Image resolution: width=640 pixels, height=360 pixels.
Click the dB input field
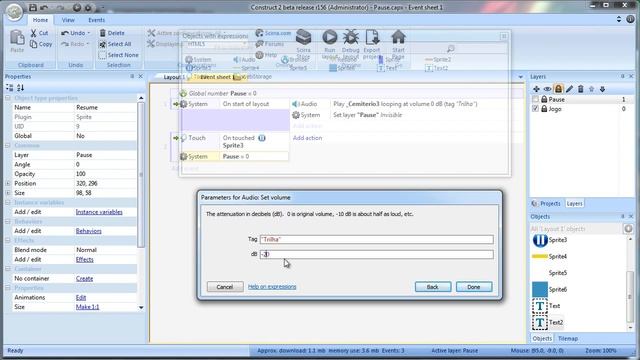pyautogui.click(x=376, y=254)
